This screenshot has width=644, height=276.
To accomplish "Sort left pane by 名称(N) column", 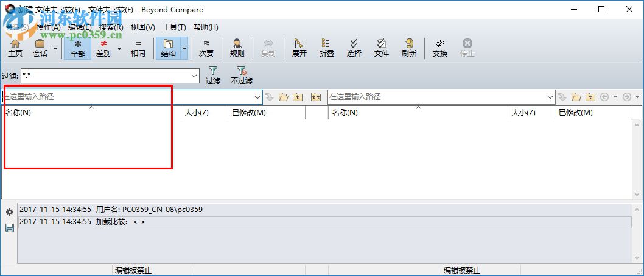I will 91,113.
